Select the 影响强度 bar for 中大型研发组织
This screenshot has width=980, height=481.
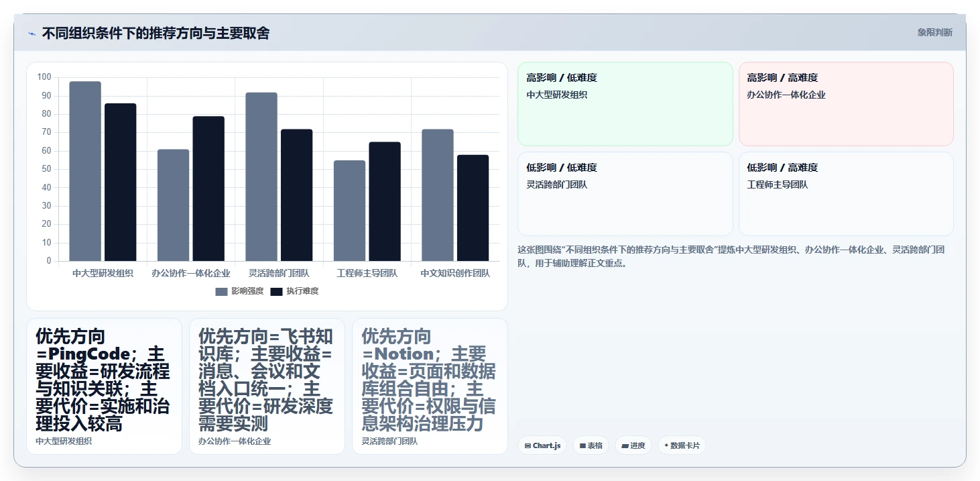[x=85, y=171]
